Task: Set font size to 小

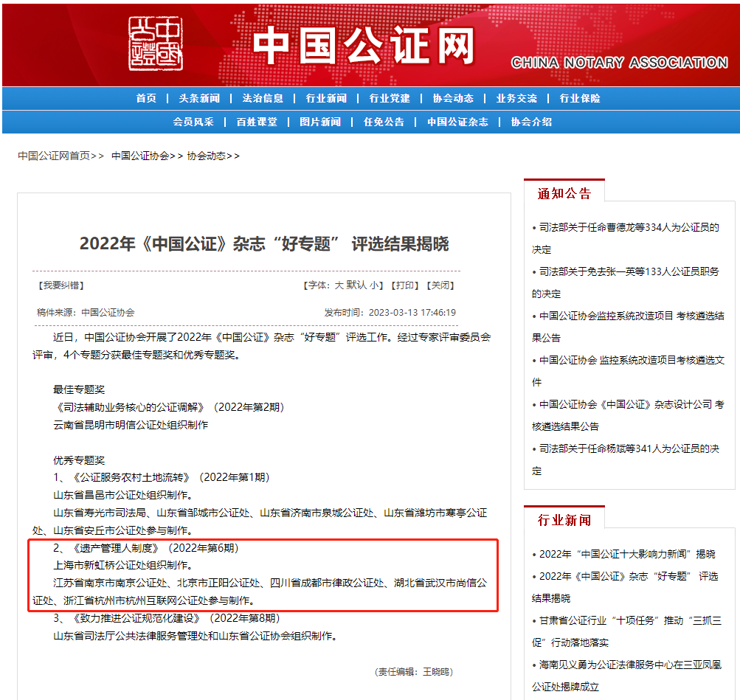Action: [374, 285]
